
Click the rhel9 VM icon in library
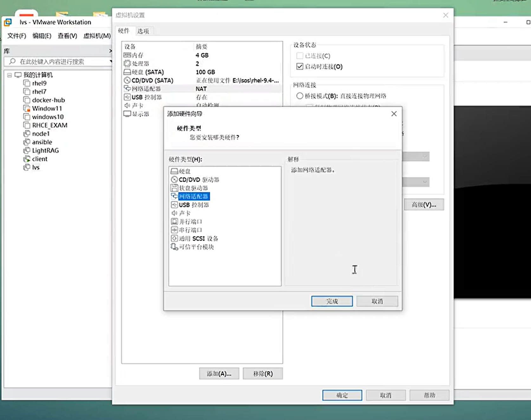(27, 83)
